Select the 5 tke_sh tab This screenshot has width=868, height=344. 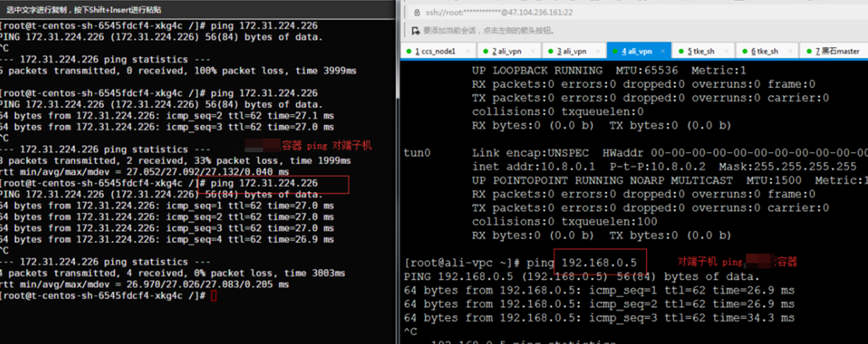(x=701, y=51)
